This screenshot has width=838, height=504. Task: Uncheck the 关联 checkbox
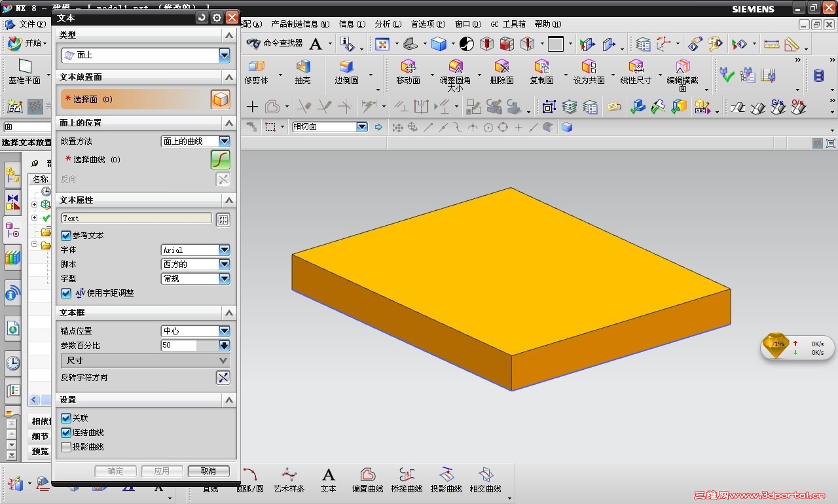65,418
